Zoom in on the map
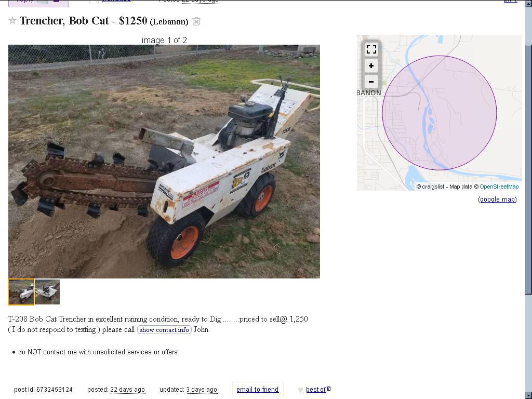 [371, 66]
